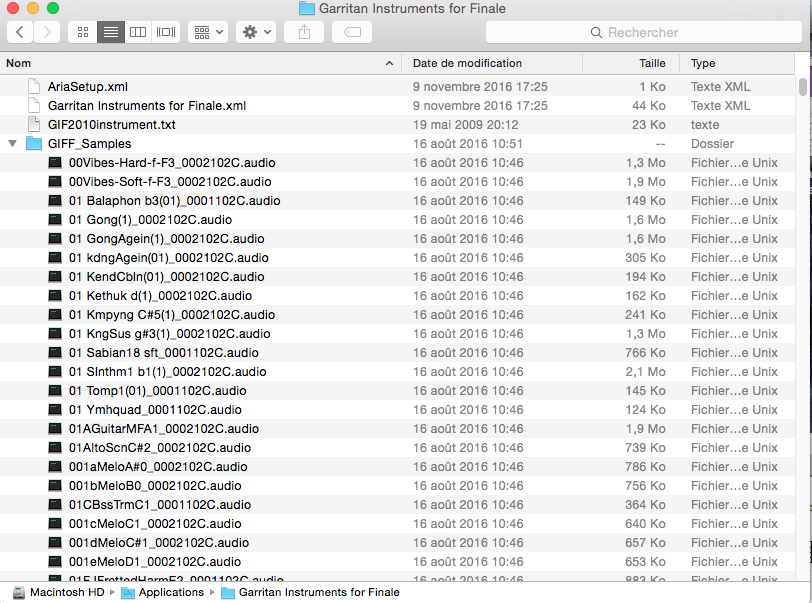This screenshot has height=603, width=812.
Task: Select list view mode toggle
Action: tap(111, 32)
